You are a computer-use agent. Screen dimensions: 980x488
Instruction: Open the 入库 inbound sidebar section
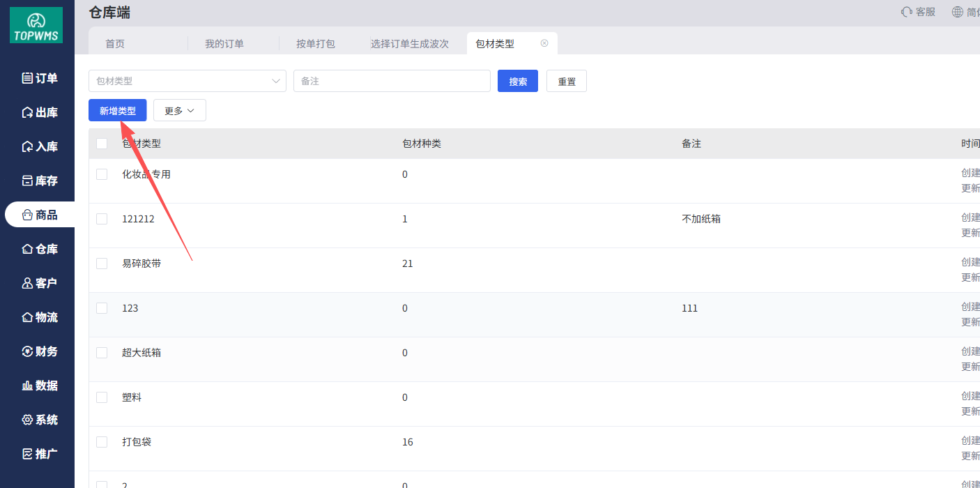40,146
